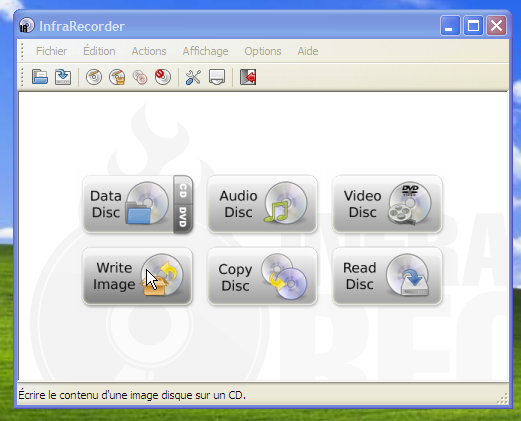Click the window resize grip corner
521x421 pixels.
pyautogui.click(x=503, y=399)
